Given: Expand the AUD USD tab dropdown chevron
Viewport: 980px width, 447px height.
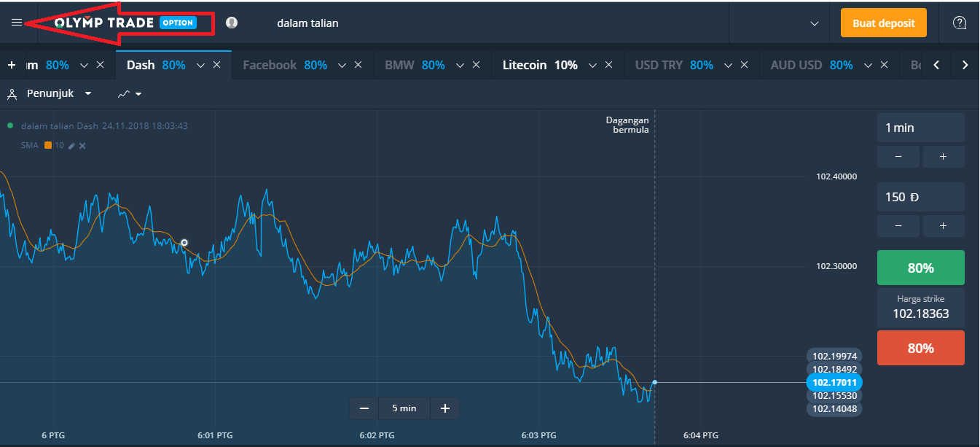Looking at the screenshot, I should [x=868, y=65].
